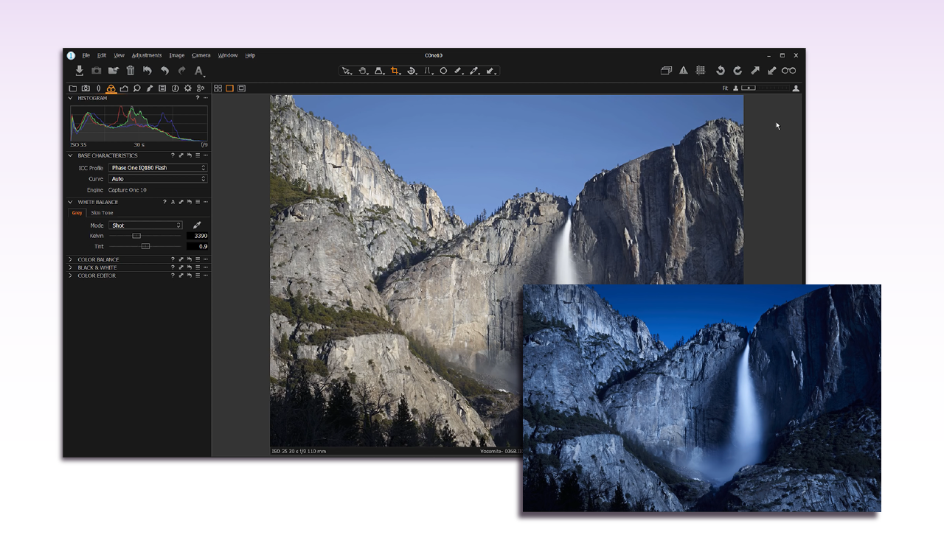944x560 pixels.
Task: Click the stacked Variants icon
Action: (666, 71)
